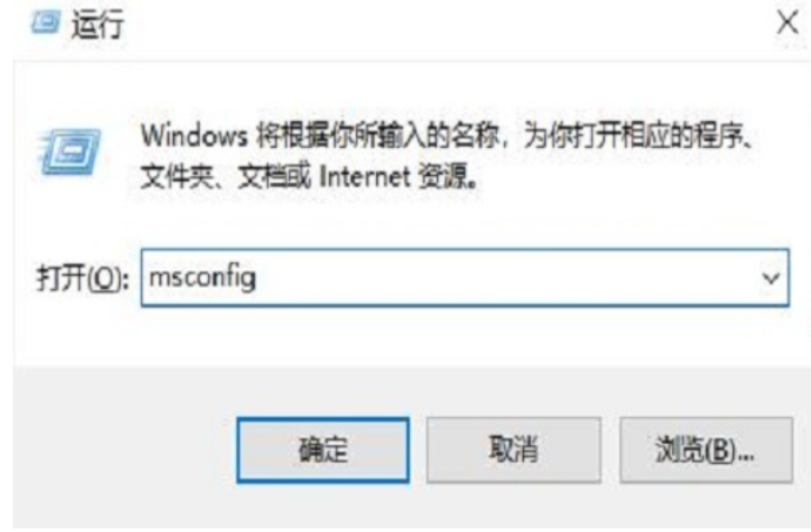Click the msconfig text in the Open field
811x532 pixels.
pyautogui.click(x=202, y=278)
